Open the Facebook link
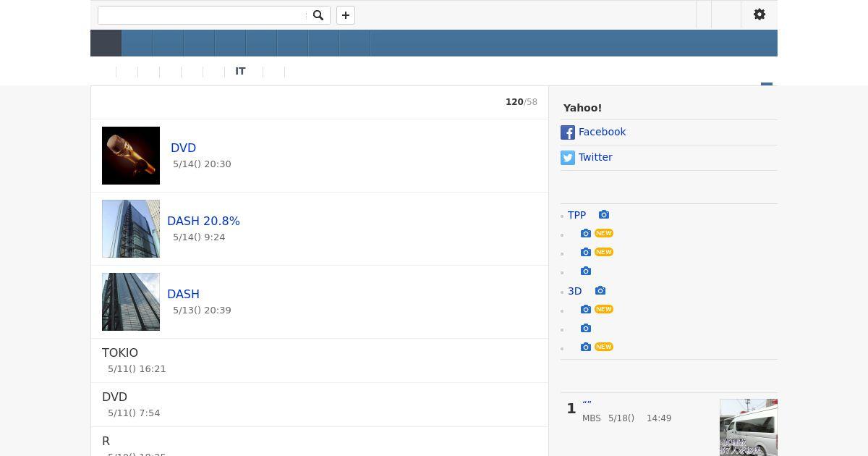The width and height of the screenshot is (868, 456). pyautogui.click(x=602, y=132)
